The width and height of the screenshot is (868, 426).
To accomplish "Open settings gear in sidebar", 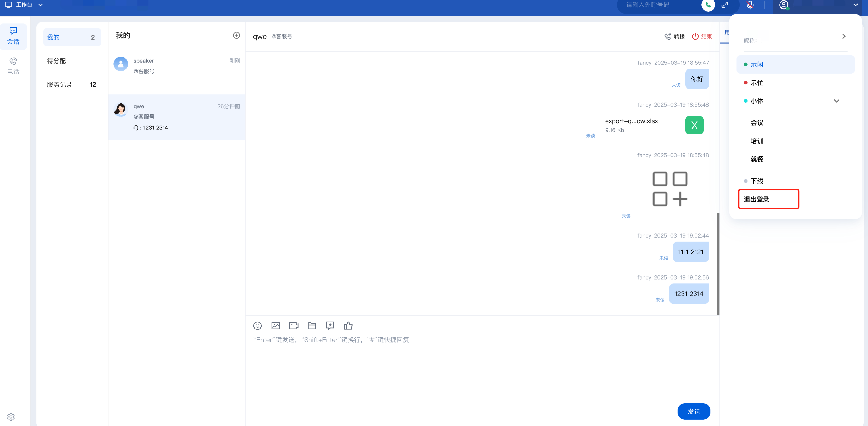I will coord(11,417).
